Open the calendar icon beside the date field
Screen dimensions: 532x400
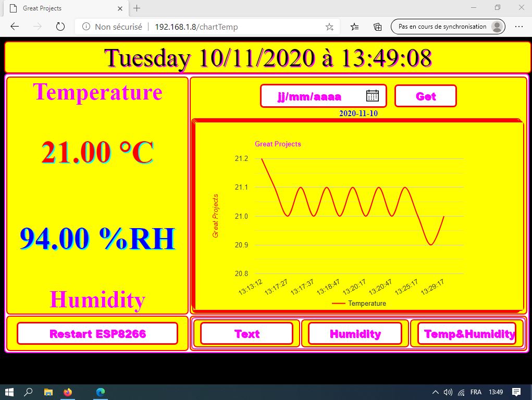click(372, 95)
